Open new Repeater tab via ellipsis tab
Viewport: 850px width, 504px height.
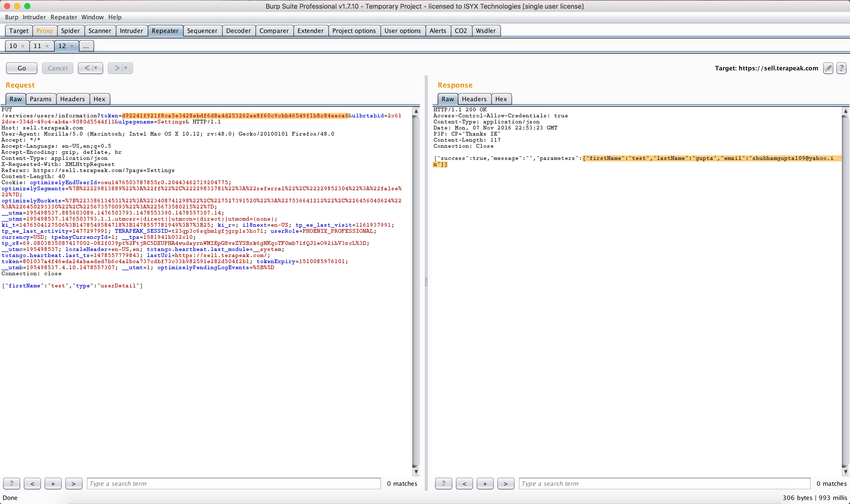coord(86,46)
